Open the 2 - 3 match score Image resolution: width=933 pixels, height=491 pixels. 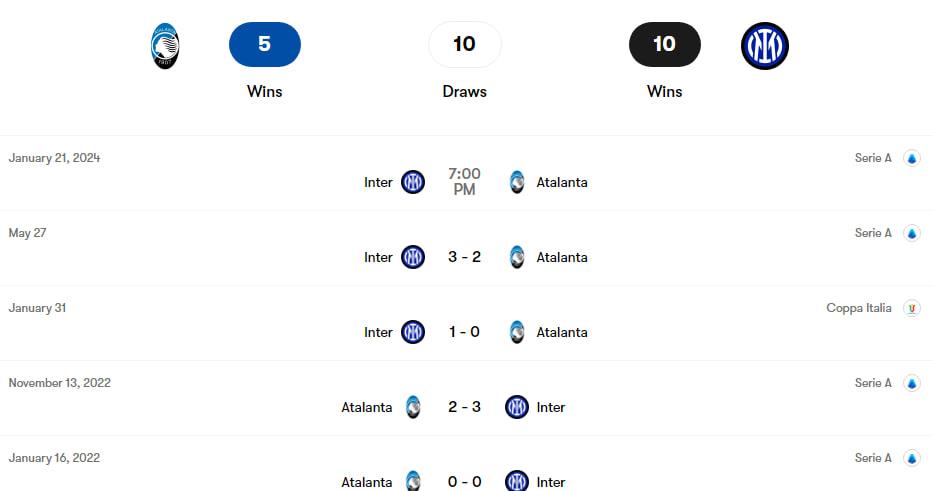tap(464, 407)
